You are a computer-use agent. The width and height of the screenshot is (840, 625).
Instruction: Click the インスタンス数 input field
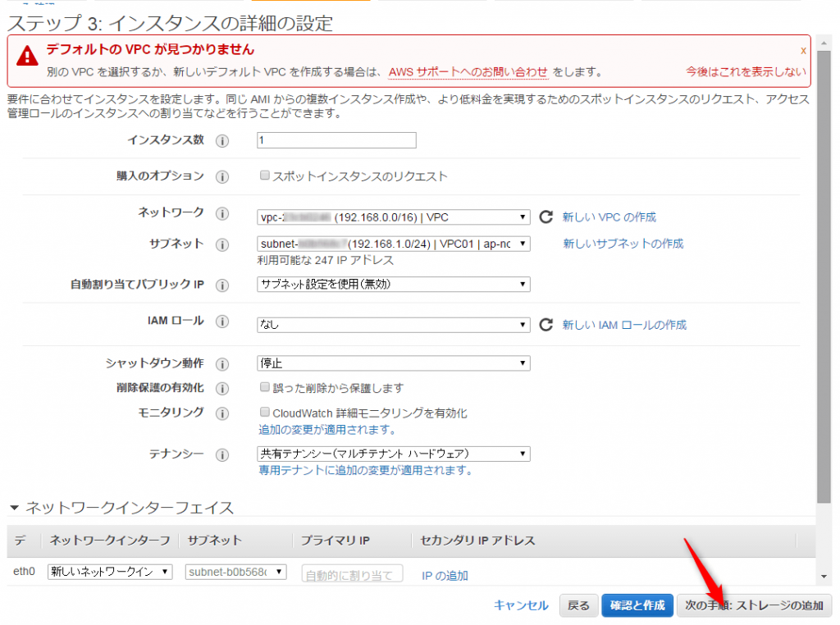(x=336, y=140)
